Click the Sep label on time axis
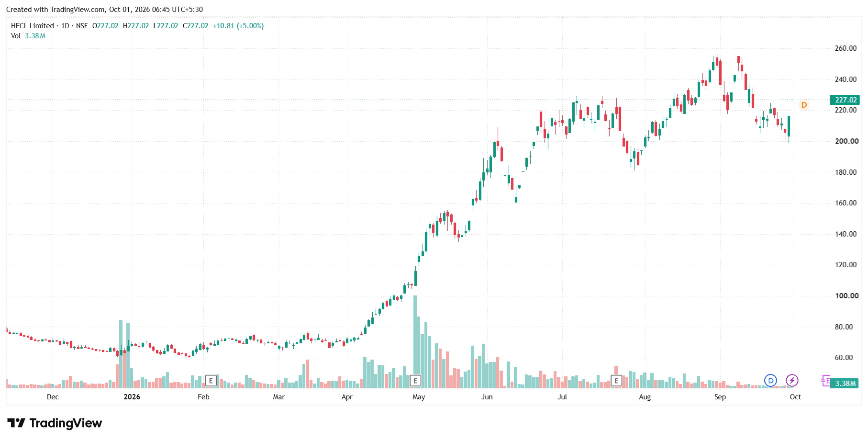 point(720,397)
